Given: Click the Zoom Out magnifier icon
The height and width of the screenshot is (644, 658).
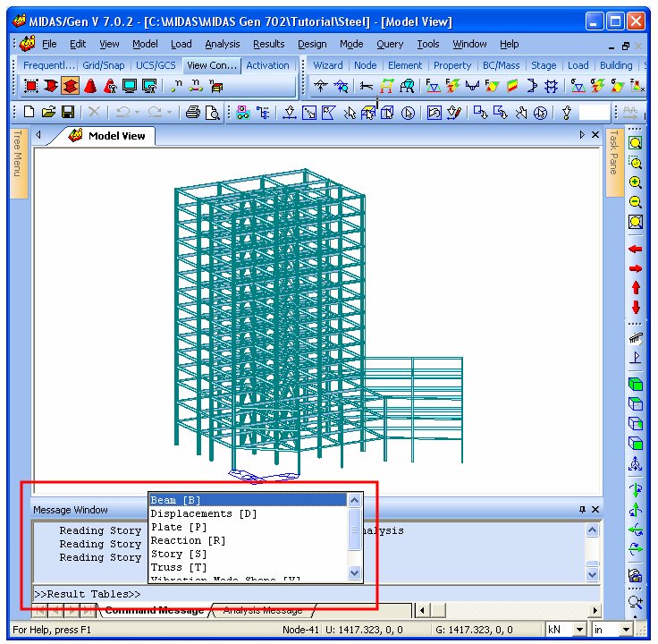Looking at the screenshot, I should coord(636,202).
